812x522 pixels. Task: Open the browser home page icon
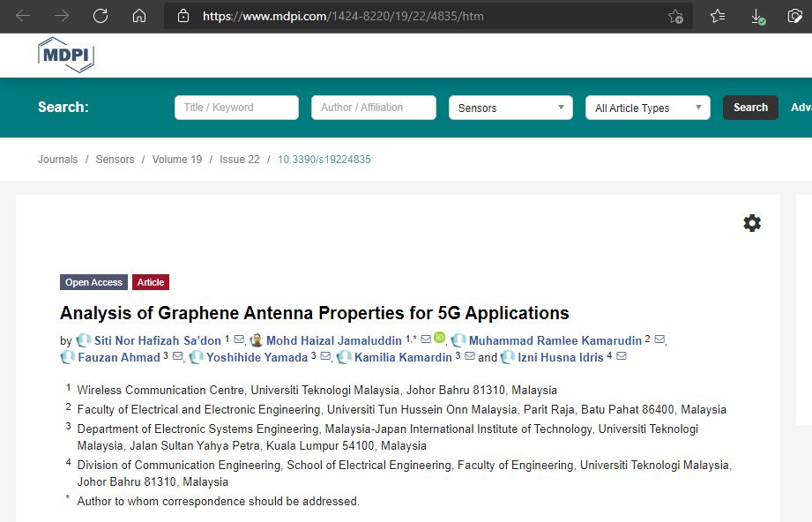[138, 16]
